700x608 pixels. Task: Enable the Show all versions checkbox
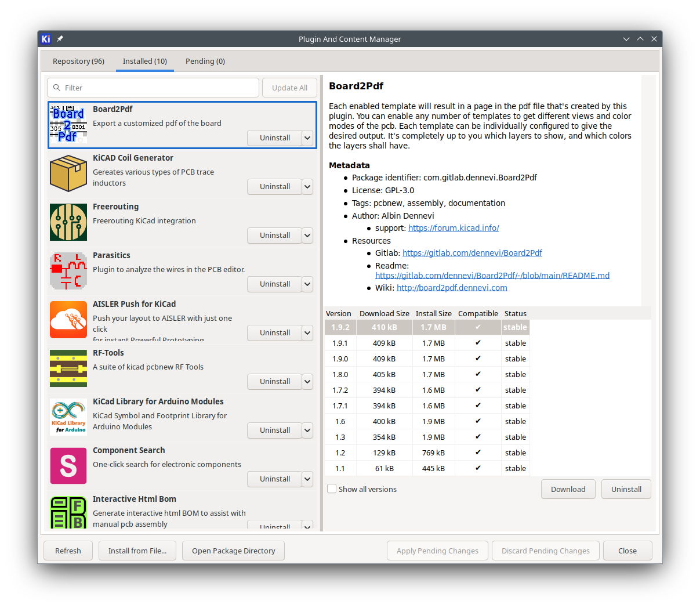(332, 489)
